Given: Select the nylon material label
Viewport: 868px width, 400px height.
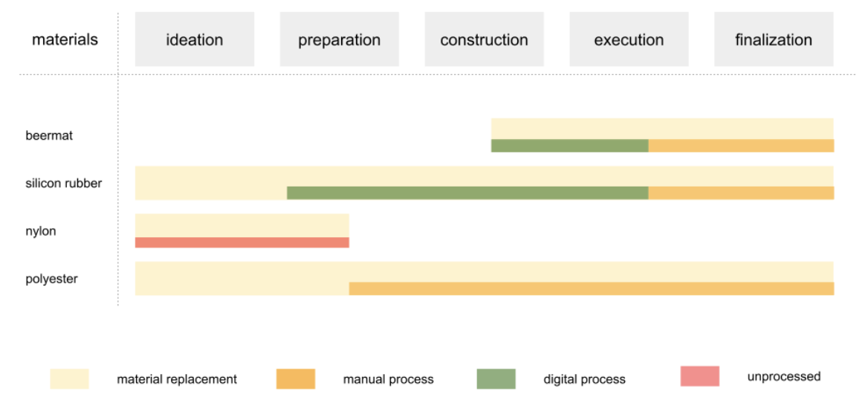Looking at the screenshot, I should [x=41, y=231].
